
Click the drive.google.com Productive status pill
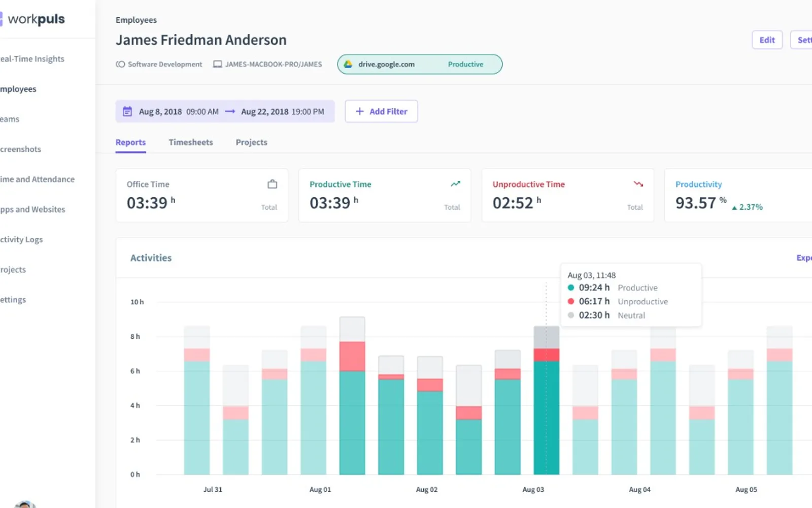coord(420,65)
